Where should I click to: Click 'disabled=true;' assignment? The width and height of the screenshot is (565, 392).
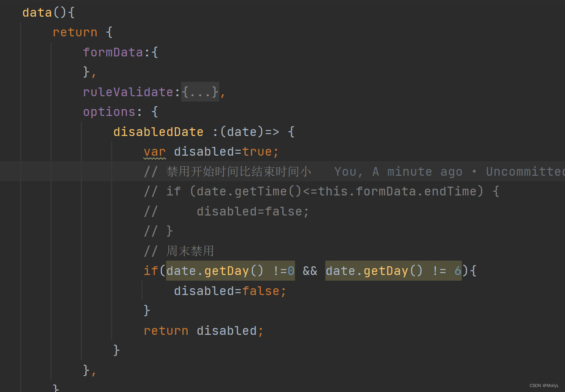tap(226, 152)
